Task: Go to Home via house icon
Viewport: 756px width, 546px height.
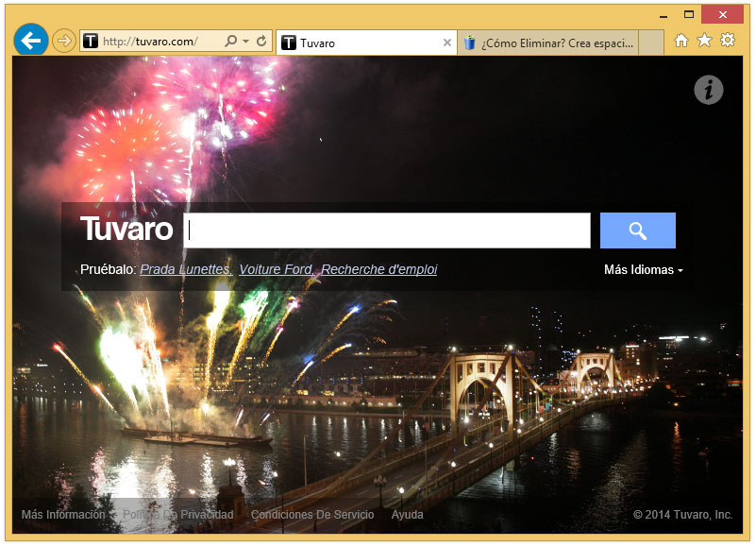Action: click(x=681, y=41)
